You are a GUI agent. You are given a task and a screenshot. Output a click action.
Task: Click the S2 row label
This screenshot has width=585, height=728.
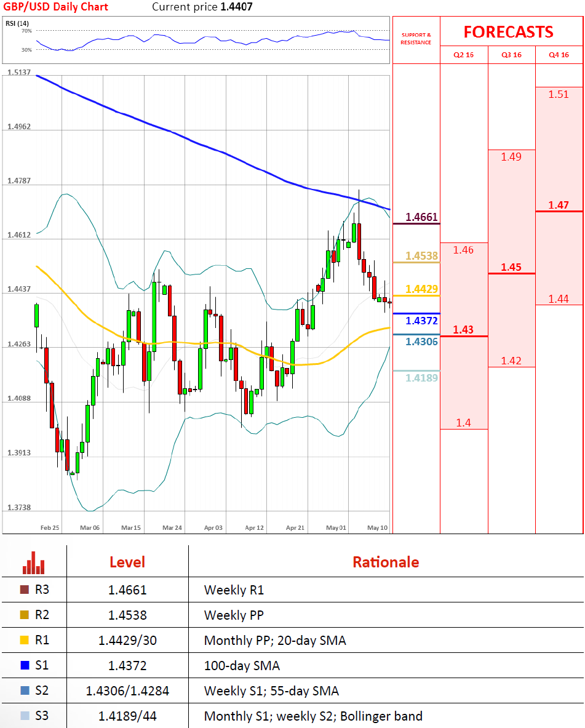click(x=42, y=690)
